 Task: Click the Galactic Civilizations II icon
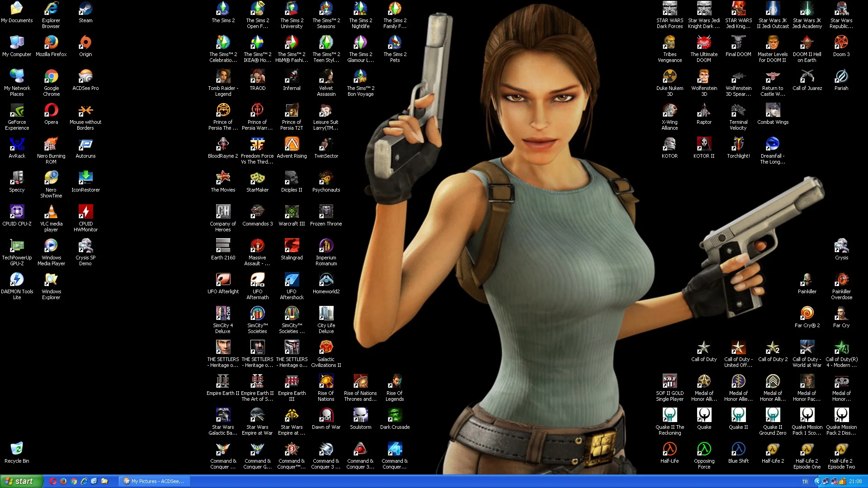coord(326,354)
